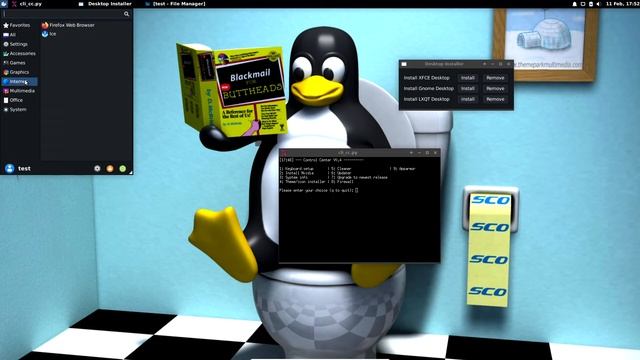Click the cli_cc.py terminal window icon
This screenshot has width=640, height=360.
[284, 153]
